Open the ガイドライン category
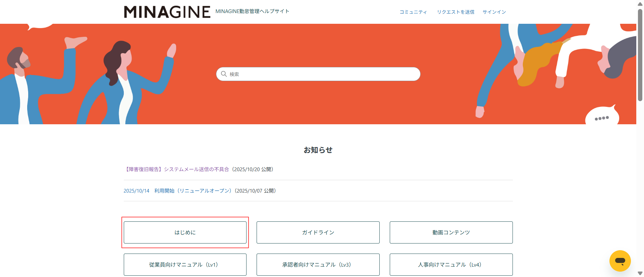The image size is (644, 277). (318, 232)
